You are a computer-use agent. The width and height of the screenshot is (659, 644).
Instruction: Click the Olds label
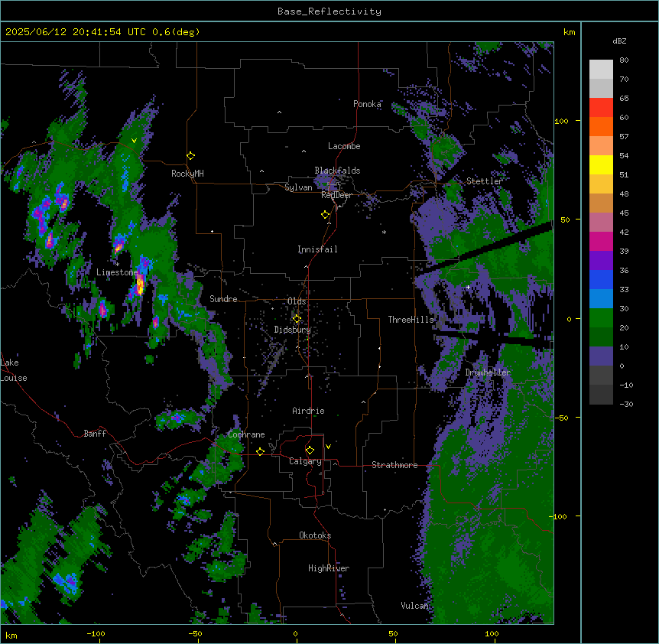297,301
